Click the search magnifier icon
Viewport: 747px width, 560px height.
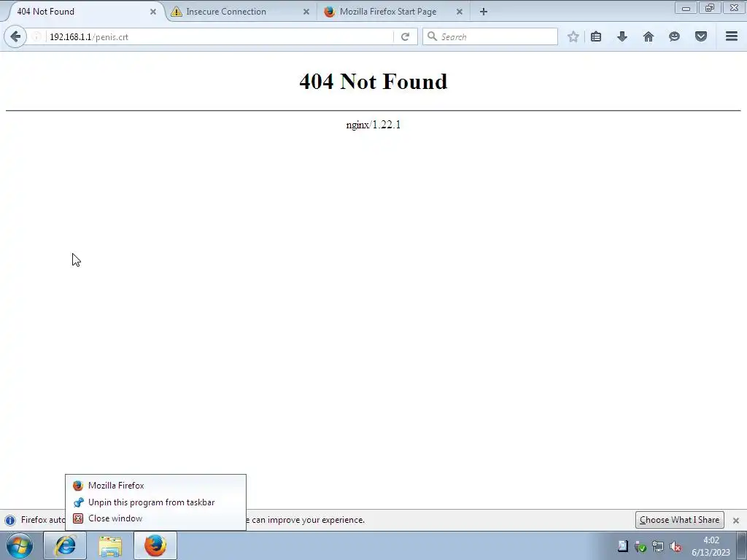[432, 36]
